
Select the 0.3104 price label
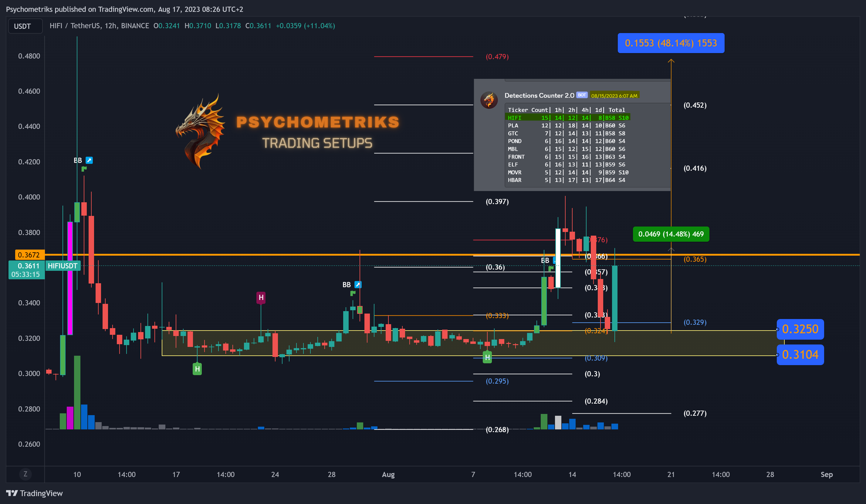(x=800, y=354)
